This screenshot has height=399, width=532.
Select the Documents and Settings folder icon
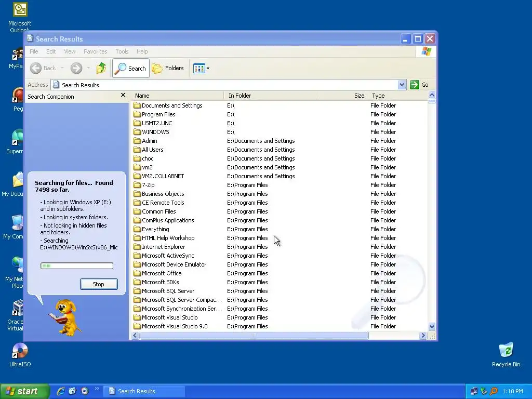click(137, 105)
